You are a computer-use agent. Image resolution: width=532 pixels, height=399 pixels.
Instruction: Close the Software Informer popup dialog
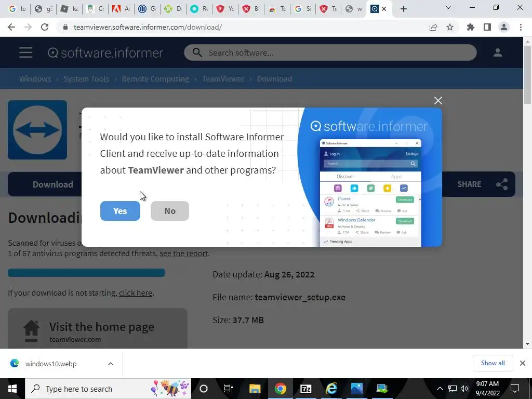438,100
